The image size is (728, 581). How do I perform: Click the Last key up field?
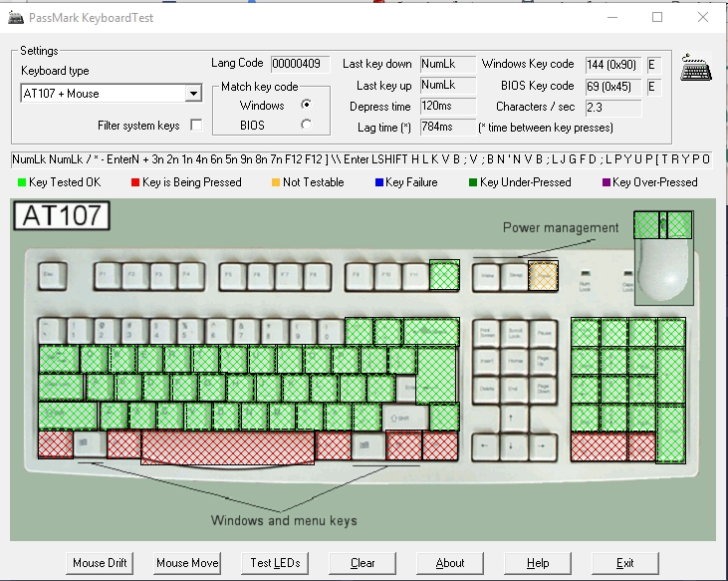pyautogui.click(x=448, y=85)
